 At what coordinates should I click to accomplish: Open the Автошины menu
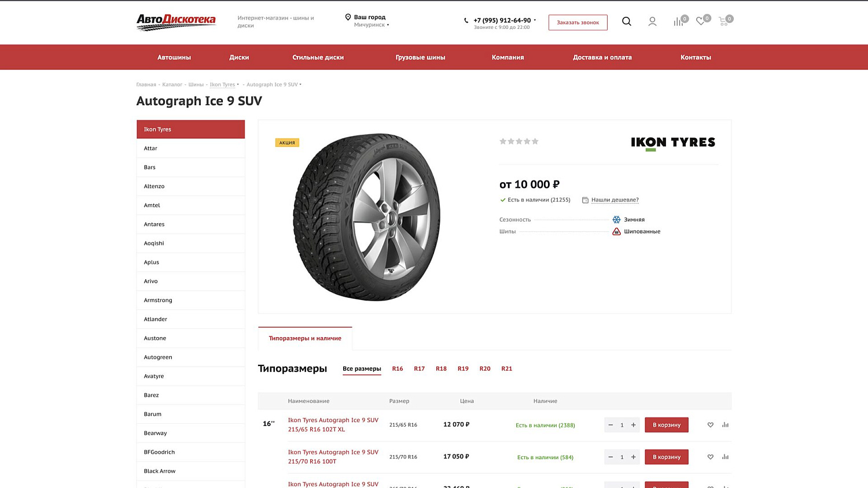tap(174, 57)
